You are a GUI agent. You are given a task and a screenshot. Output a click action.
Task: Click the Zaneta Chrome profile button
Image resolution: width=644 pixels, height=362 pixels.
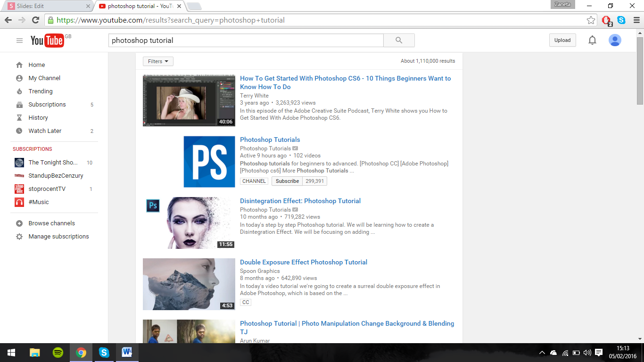(x=563, y=4)
